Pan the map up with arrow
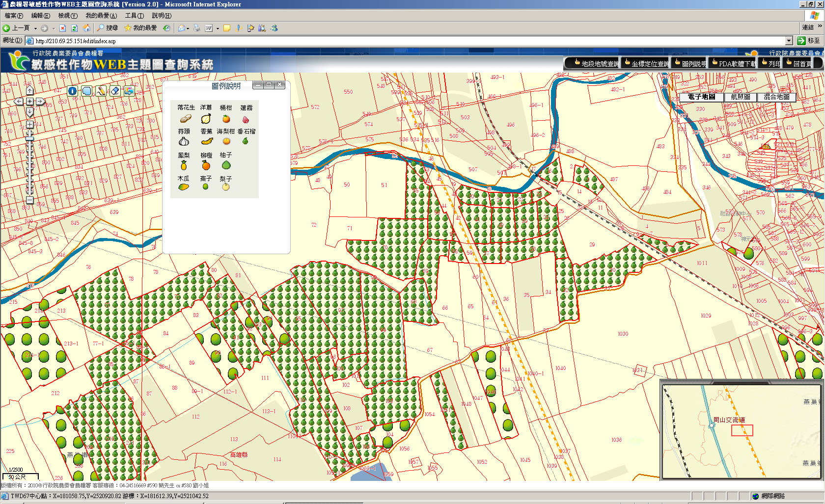The width and height of the screenshot is (825, 504). pyautogui.click(x=29, y=91)
